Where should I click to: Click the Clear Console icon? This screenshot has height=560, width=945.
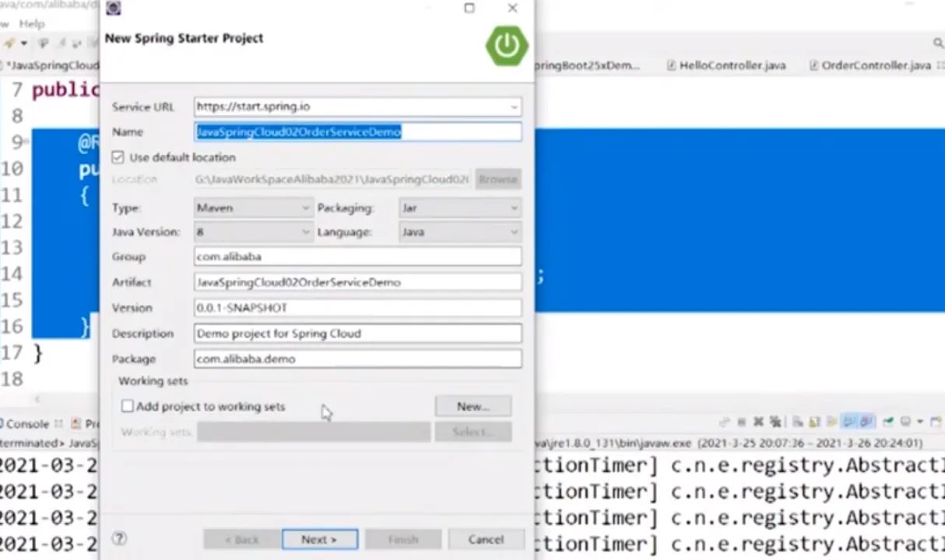pyautogui.click(x=796, y=422)
